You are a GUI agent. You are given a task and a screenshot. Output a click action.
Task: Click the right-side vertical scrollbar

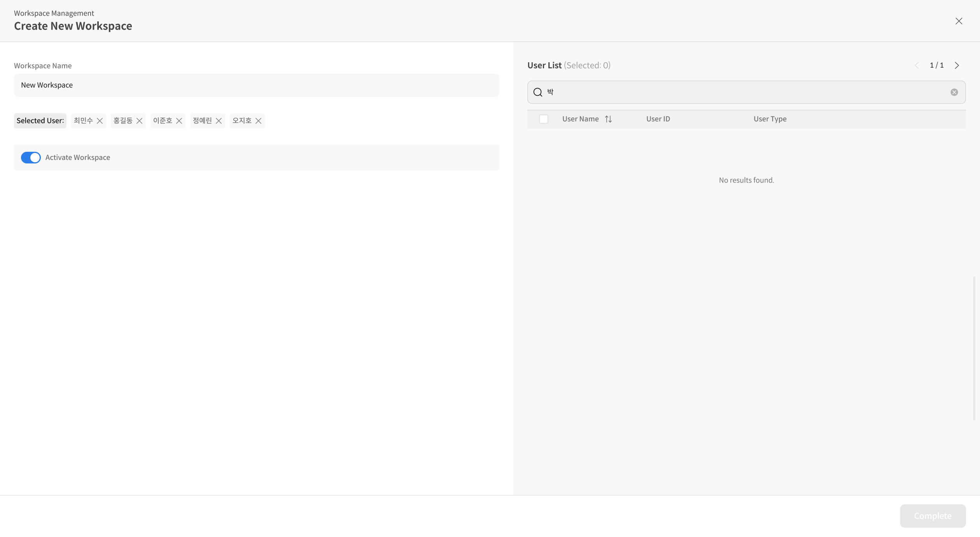tap(974, 348)
